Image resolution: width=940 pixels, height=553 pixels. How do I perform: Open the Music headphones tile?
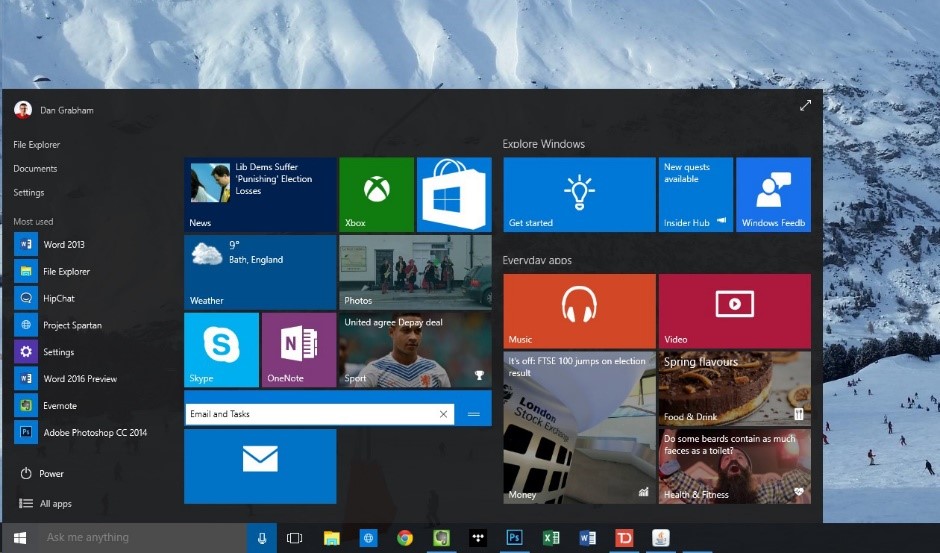pos(579,311)
